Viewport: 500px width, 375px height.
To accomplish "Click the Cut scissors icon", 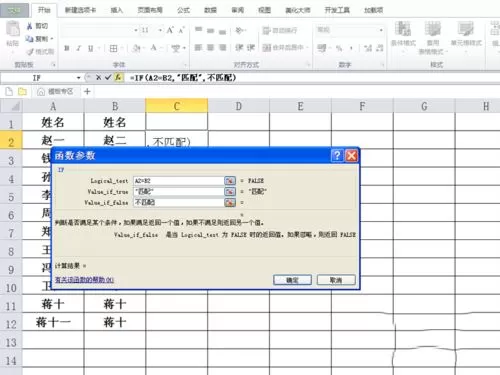I will click(x=30, y=26).
